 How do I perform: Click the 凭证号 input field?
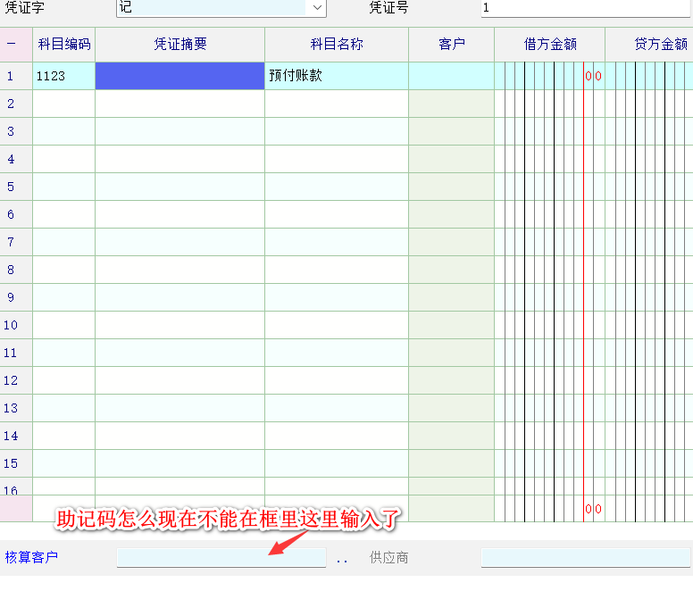(x=585, y=8)
